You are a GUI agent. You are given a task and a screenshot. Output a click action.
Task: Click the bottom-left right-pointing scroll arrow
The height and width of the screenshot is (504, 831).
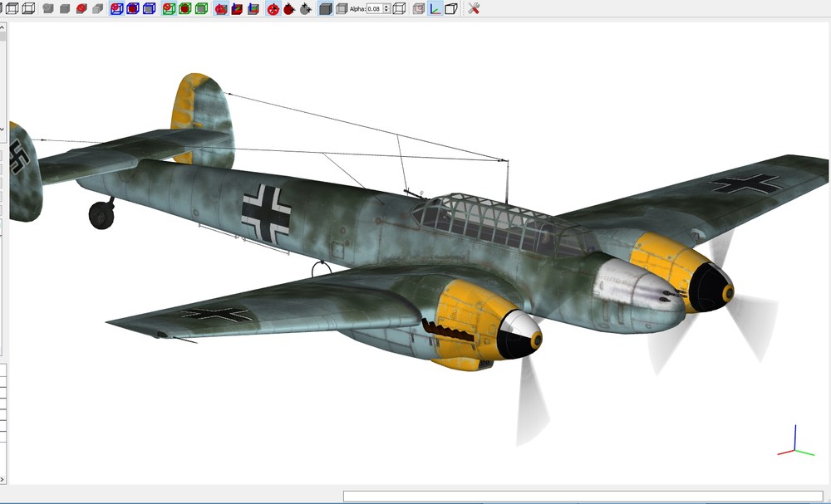coord(2,480)
